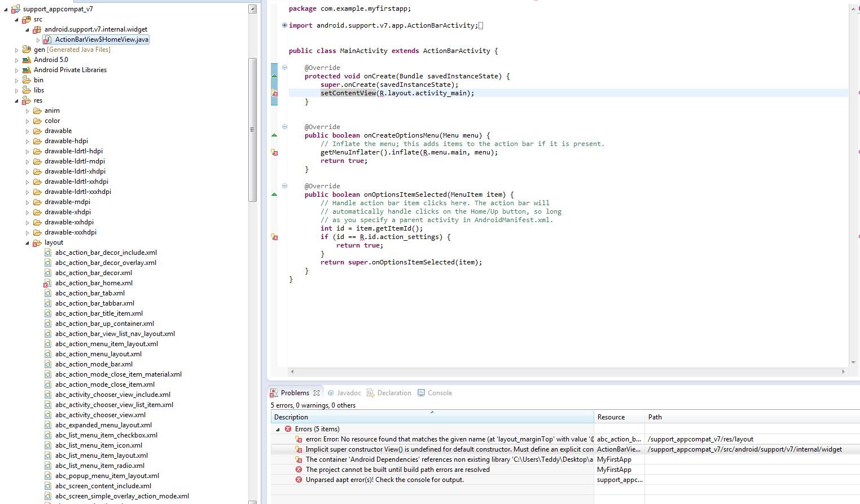This screenshot has width=860, height=504.
Task: Select the bin folder
Action: [x=38, y=80]
